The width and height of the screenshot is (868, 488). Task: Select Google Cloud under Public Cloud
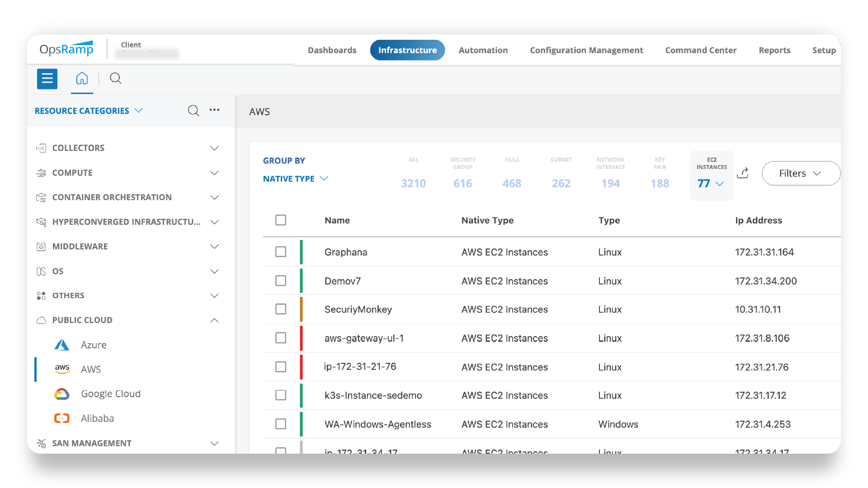pyautogui.click(x=111, y=394)
